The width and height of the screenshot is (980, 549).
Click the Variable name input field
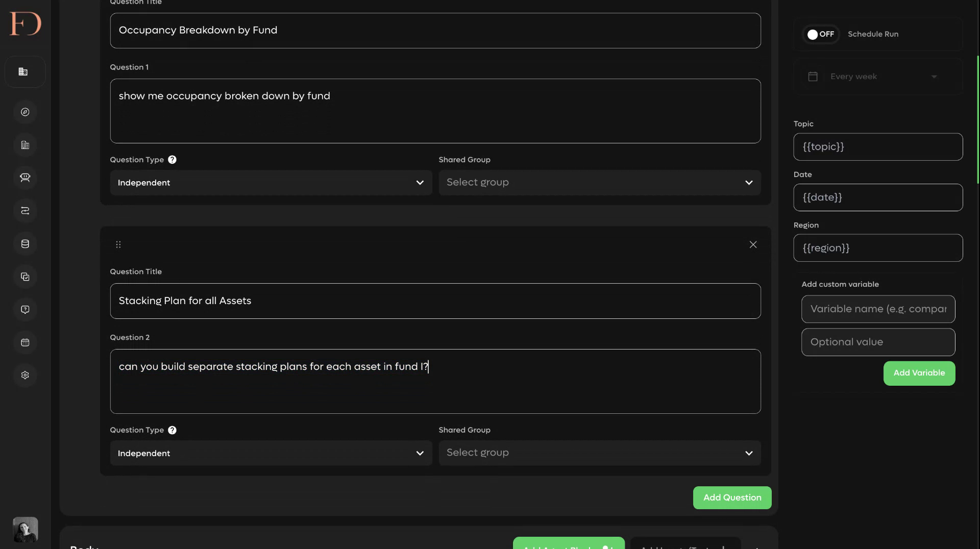click(x=878, y=309)
